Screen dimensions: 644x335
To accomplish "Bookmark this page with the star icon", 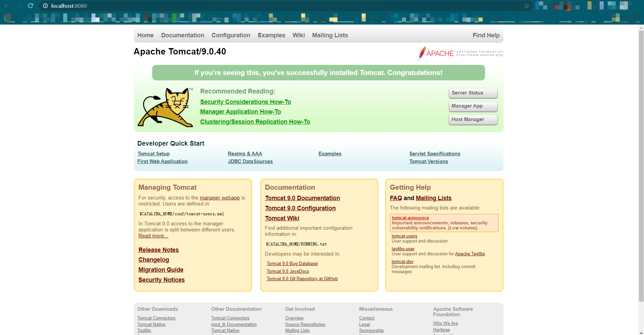I will pos(527,6).
